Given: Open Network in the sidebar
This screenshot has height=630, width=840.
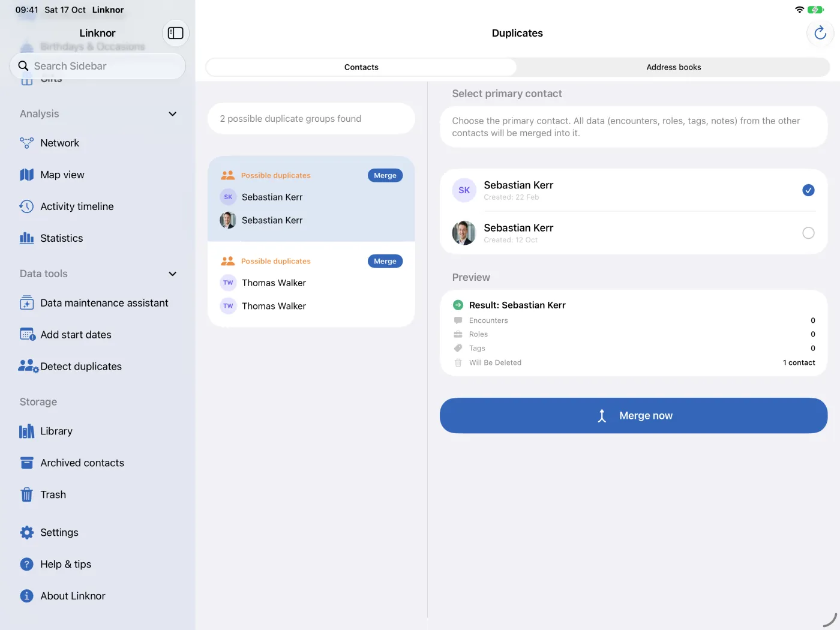Looking at the screenshot, I should 59,143.
